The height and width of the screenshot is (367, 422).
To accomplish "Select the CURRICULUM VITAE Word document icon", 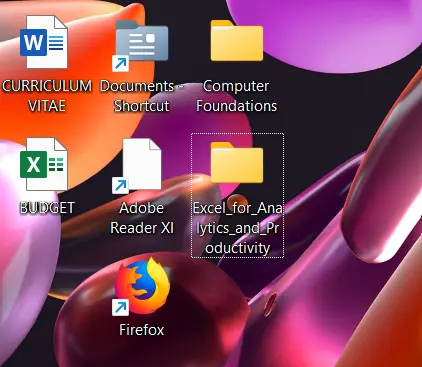I will point(44,42).
